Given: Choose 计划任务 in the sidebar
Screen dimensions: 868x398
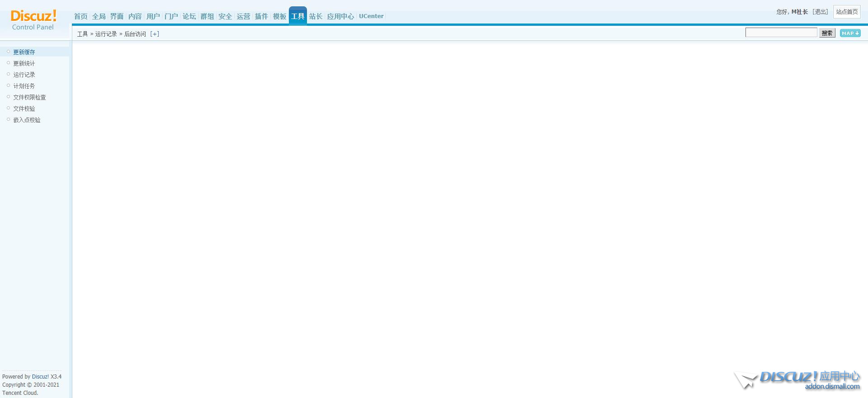Looking at the screenshot, I should pos(24,86).
